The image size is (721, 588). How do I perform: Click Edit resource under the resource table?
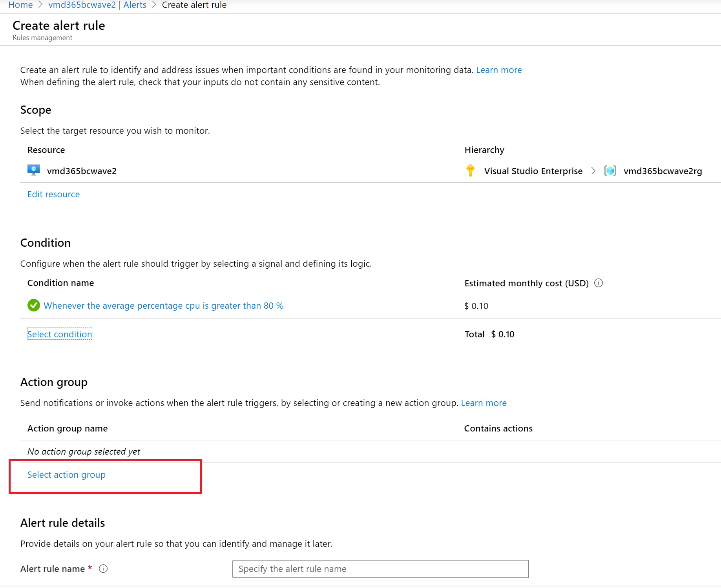click(53, 194)
